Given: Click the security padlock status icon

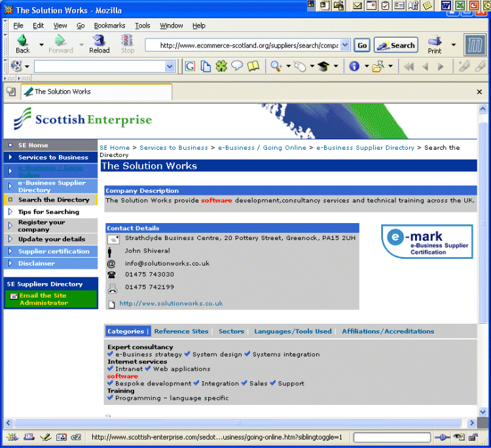Looking at the screenshot, I should 473,437.
